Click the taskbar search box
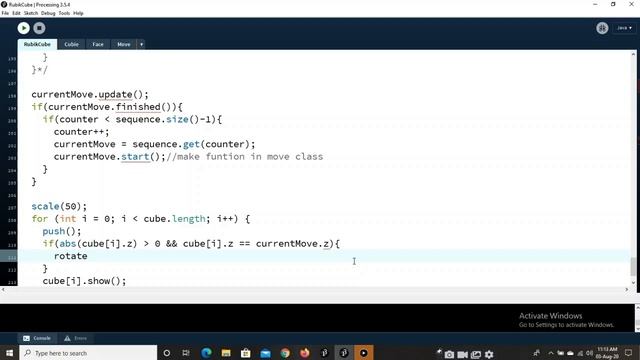Screen dimensions: 640x360 (88, 353)
